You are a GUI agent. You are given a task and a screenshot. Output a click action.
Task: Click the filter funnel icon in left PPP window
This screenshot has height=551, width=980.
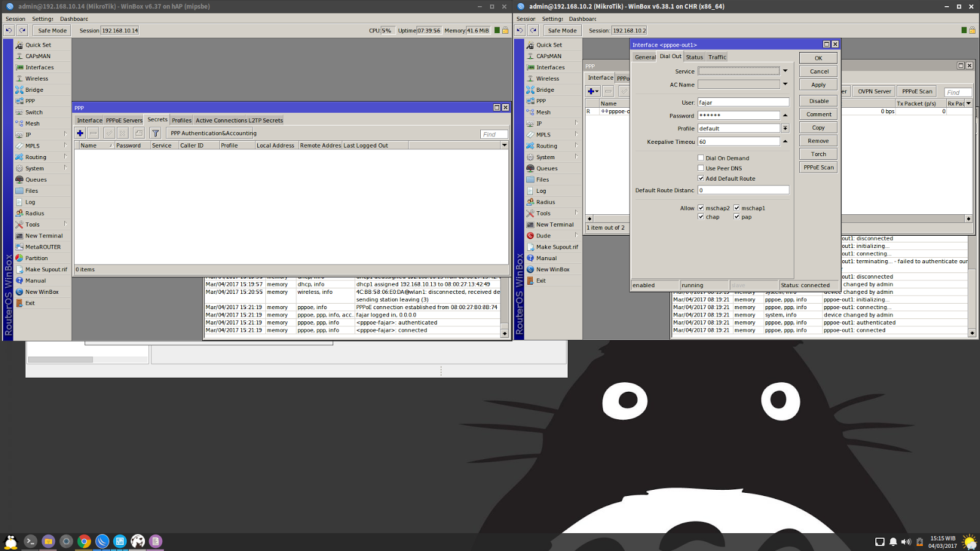pyautogui.click(x=156, y=133)
